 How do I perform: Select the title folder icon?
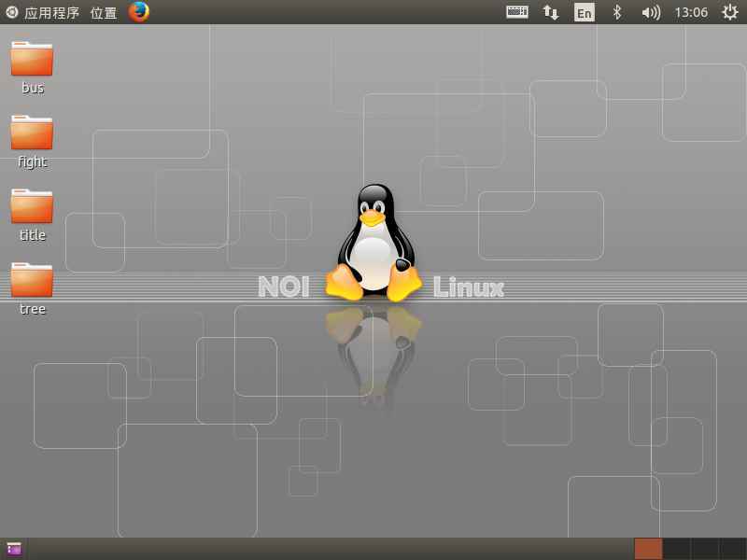(32, 205)
